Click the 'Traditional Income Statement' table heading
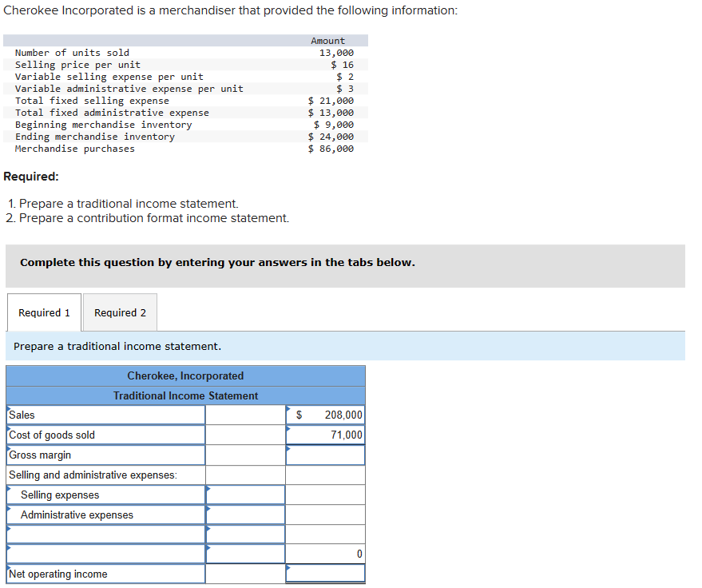Viewport: 702px width, 588px height. coord(186,396)
